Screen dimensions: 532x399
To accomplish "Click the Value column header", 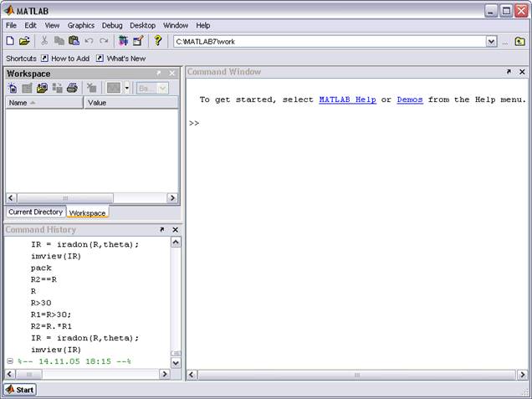I will [x=131, y=102].
